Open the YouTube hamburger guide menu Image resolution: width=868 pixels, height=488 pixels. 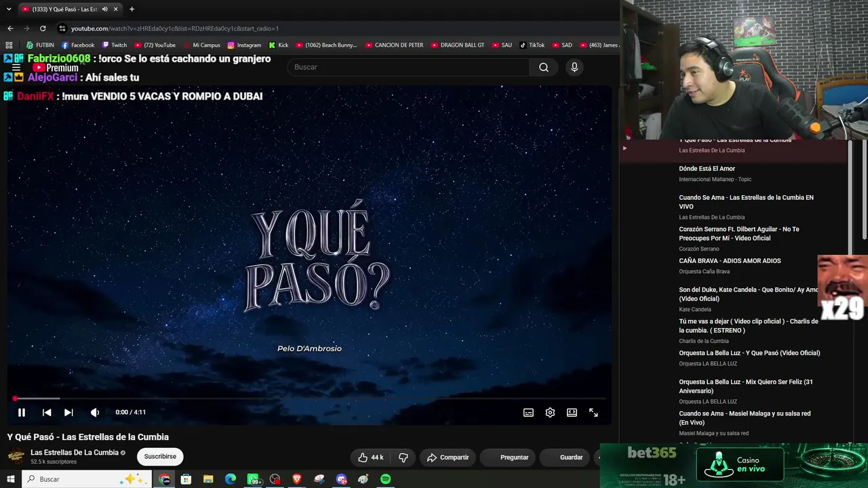pyautogui.click(x=16, y=68)
